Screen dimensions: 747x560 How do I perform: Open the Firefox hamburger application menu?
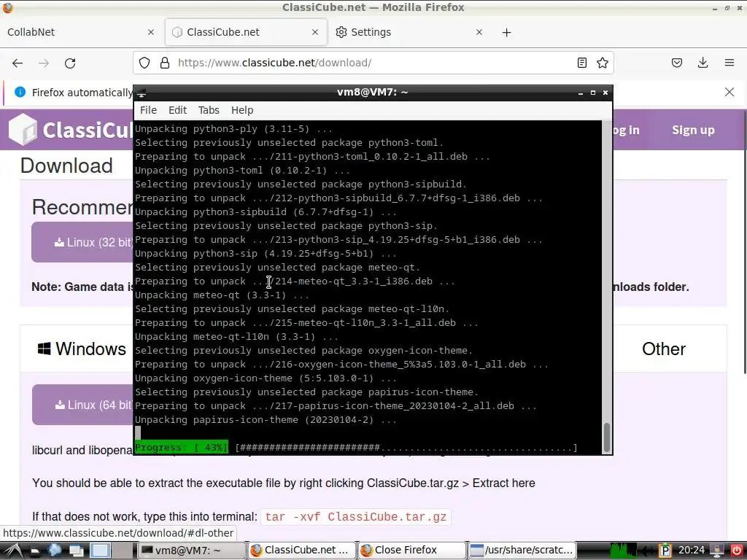coord(729,63)
